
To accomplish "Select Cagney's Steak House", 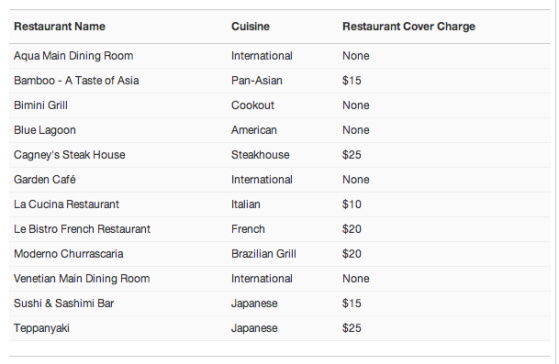I will (x=70, y=155).
